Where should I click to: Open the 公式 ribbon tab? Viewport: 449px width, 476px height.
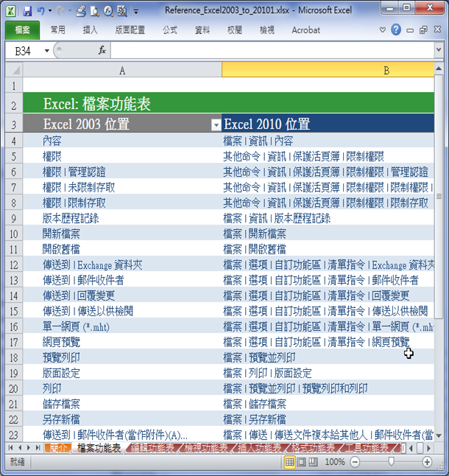click(x=170, y=29)
